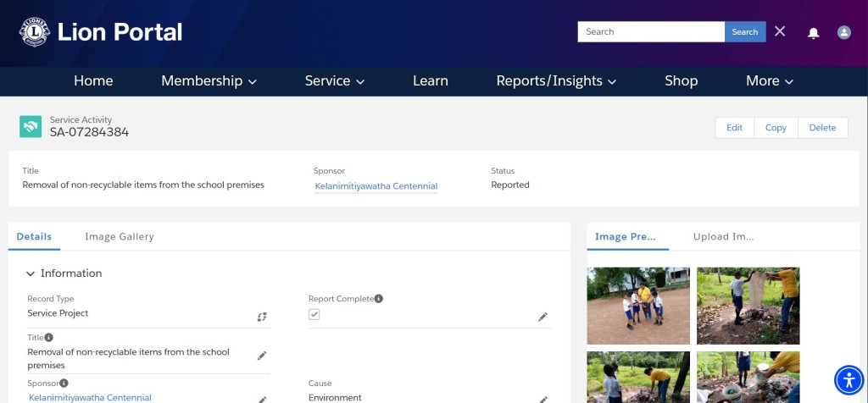Select the Image Preview tab
Screen dimensions: 868x403
pyautogui.click(x=627, y=236)
